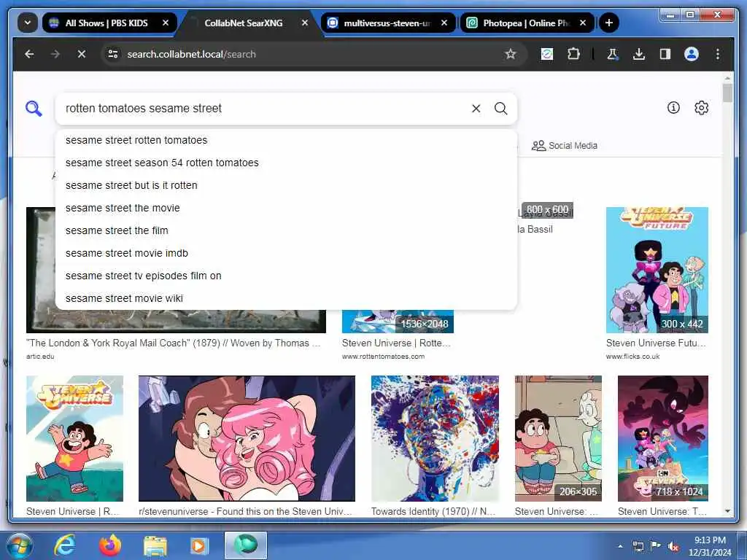This screenshot has height=560, width=747.
Task: Open the Chrome three-dot menu
Action: click(x=718, y=54)
